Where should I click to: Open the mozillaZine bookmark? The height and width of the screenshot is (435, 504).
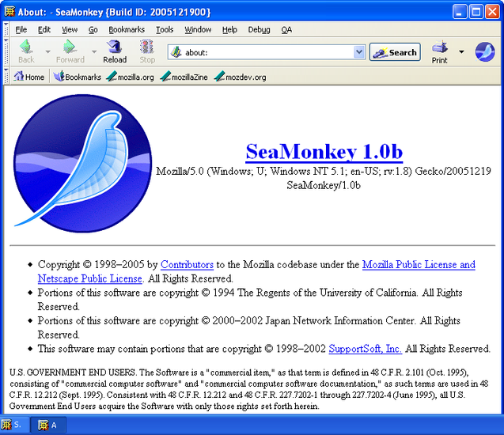pos(184,77)
